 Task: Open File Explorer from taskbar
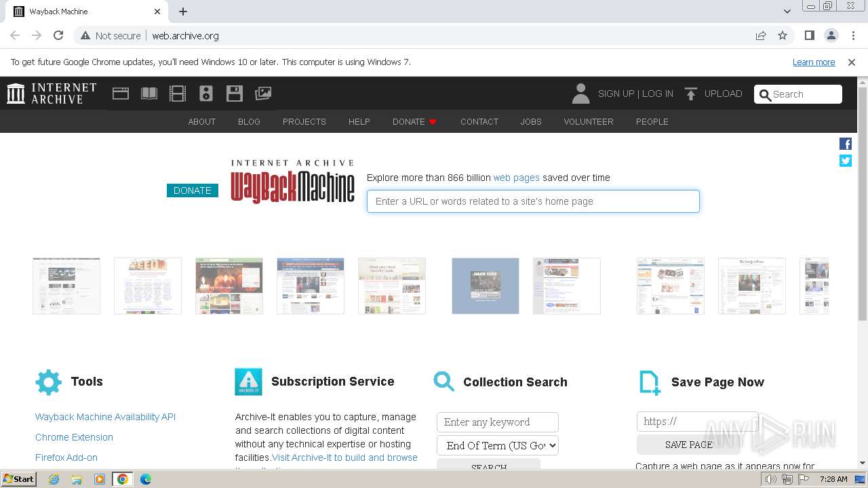[77, 479]
